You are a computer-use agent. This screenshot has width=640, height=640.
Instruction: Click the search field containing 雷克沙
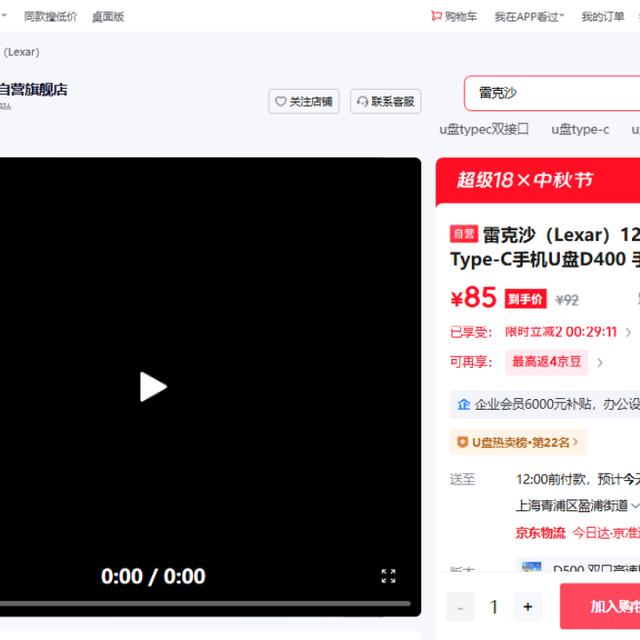tap(552, 93)
